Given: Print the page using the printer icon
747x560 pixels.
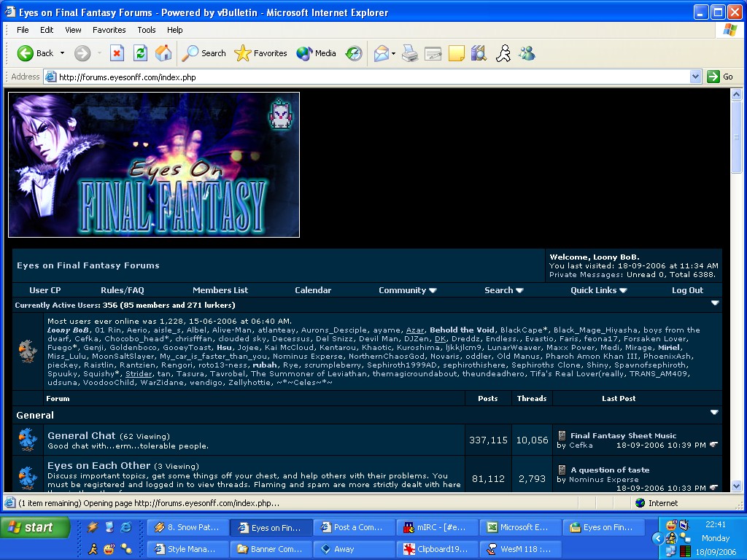Looking at the screenshot, I should pyautogui.click(x=410, y=53).
